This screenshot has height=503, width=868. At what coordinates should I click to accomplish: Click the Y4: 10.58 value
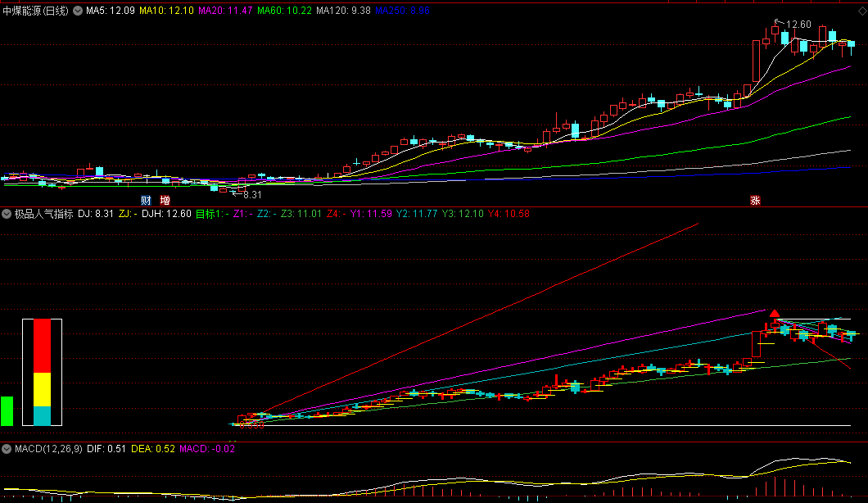[509, 214]
